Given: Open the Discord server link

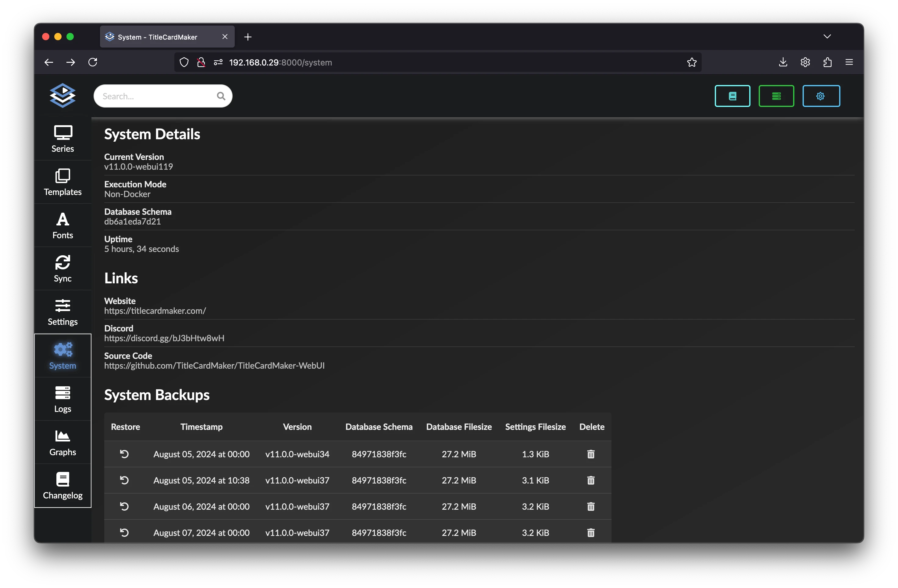Looking at the screenshot, I should (164, 338).
